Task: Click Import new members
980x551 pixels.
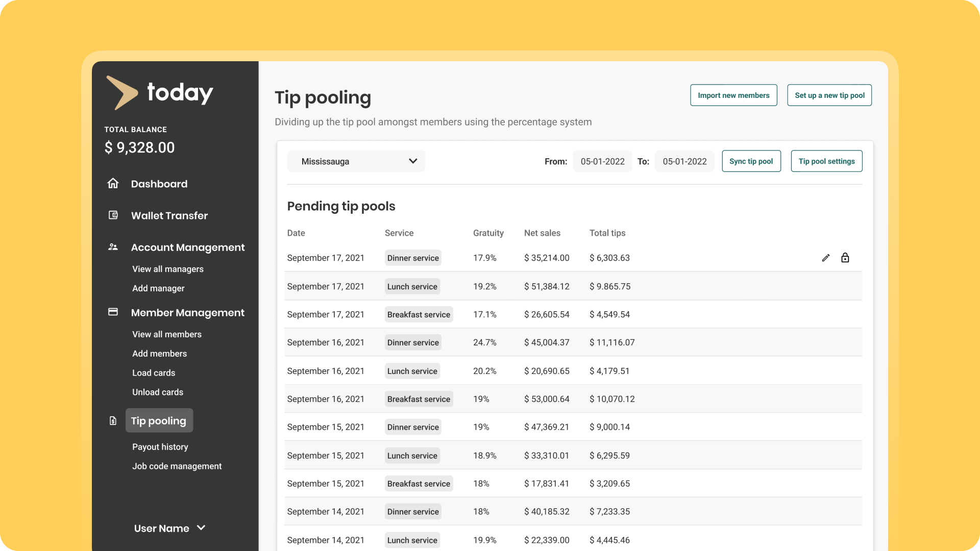Action: pos(733,95)
